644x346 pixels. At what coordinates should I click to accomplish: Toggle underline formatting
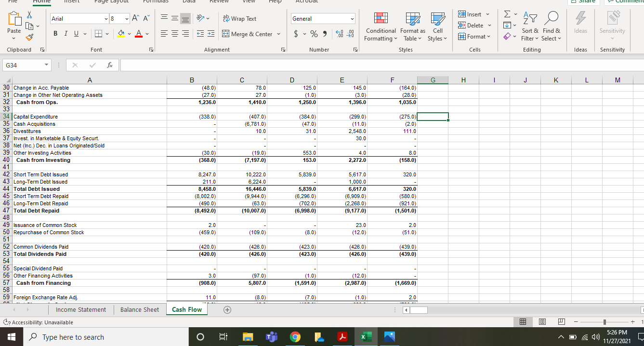click(76, 34)
